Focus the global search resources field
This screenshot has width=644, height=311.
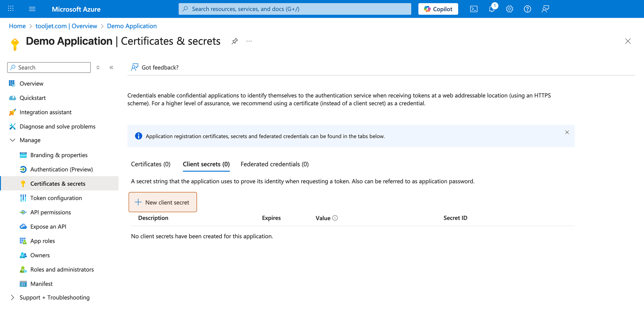click(295, 9)
